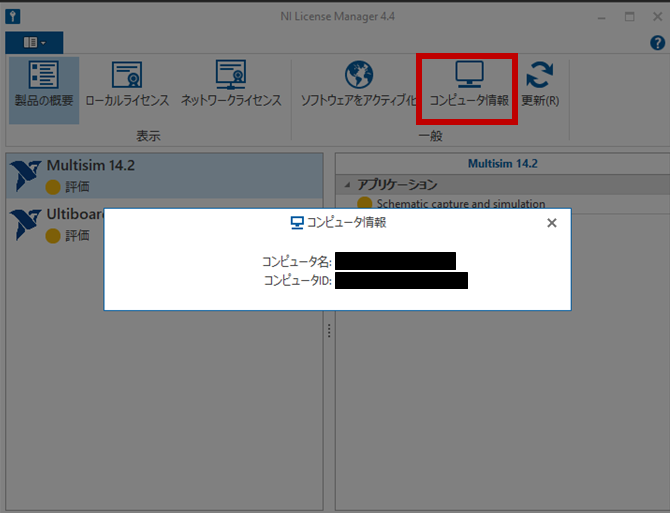Click the 更新(R) refresh icon
670x513 pixels.
pos(540,77)
